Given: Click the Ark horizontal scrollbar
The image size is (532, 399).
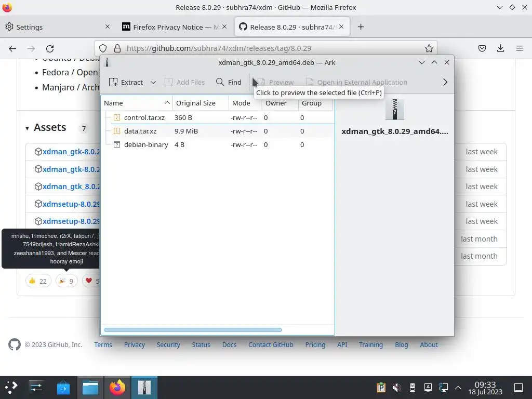Looking at the screenshot, I should coord(193,330).
